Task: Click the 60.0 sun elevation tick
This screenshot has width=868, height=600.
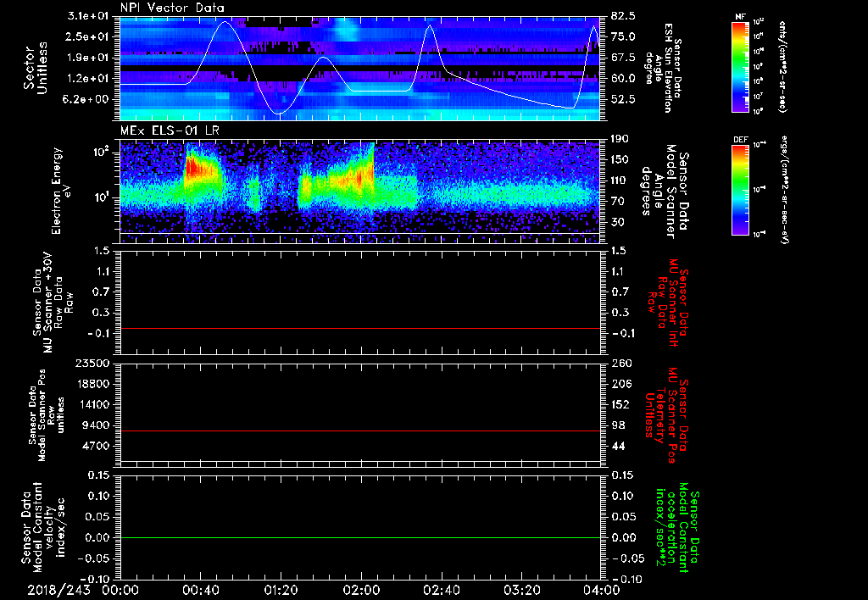Action: (x=623, y=79)
